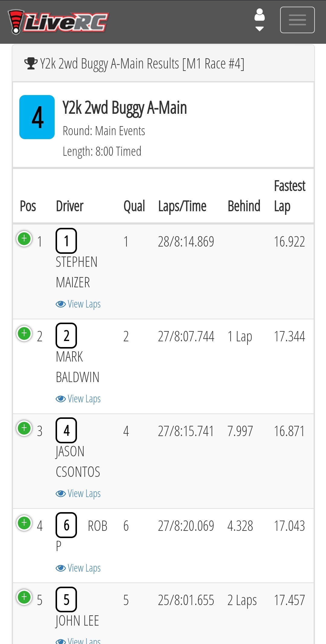The width and height of the screenshot is (326, 644).
Task: Open the hamburger navigation menu
Action: coord(297,20)
